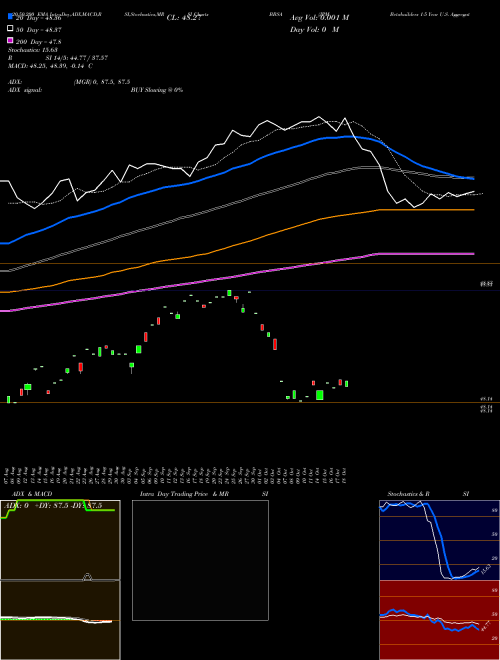Click the 'BUY Slowing @ 0%' signal text
The width and height of the screenshot is (500, 660).
click(157, 90)
